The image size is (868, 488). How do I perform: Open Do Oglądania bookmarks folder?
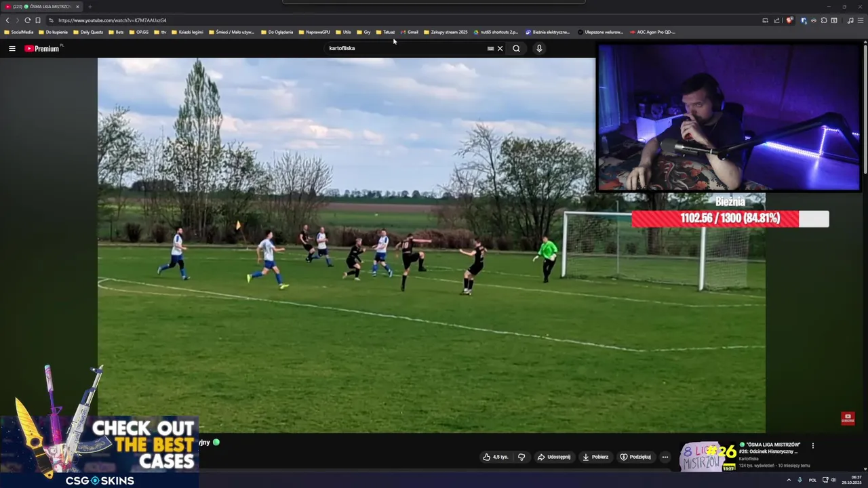point(277,32)
